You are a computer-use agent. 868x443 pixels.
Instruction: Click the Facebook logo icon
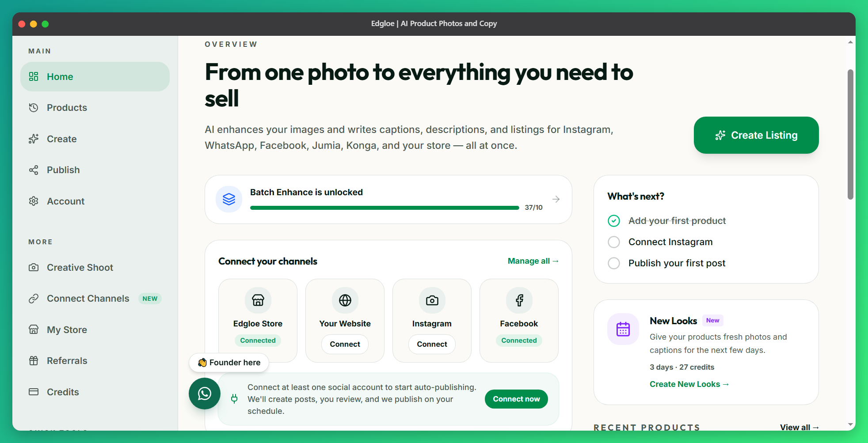click(x=519, y=300)
